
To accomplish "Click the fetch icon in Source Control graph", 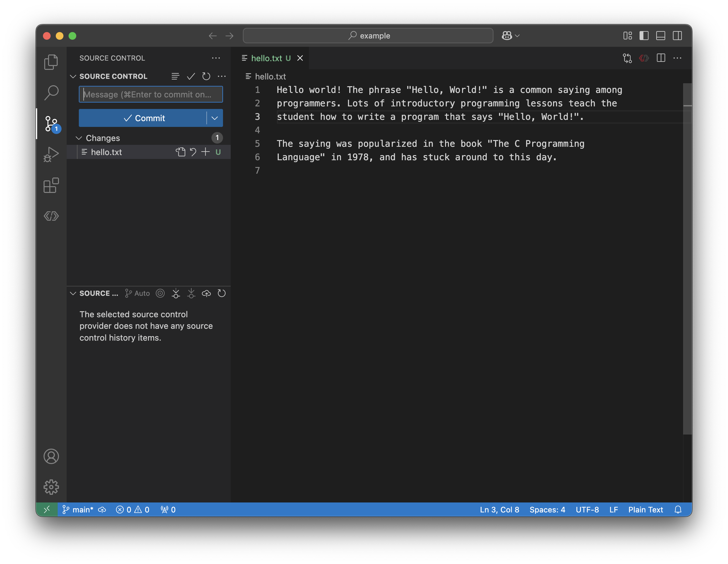I will click(x=176, y=293).
